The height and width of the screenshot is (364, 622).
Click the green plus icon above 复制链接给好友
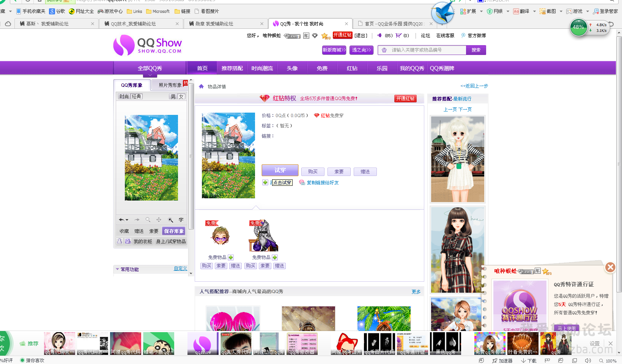pos(265,182)
